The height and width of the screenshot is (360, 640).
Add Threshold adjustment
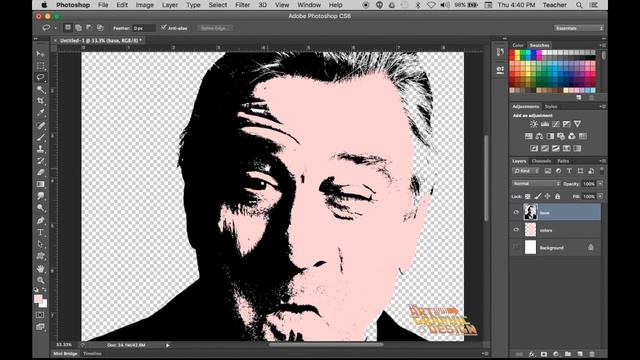pos(556,149)
